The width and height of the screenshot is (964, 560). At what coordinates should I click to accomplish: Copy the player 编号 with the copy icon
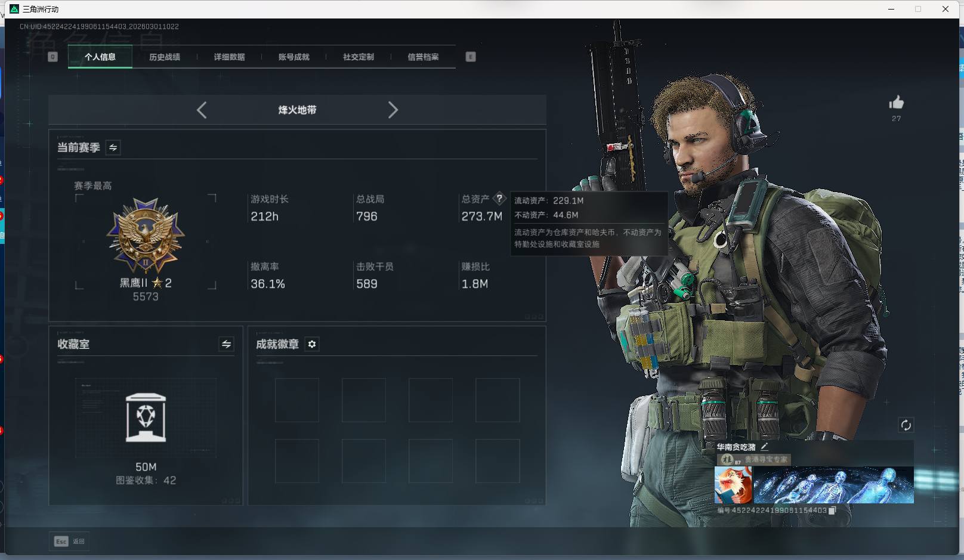833,510
